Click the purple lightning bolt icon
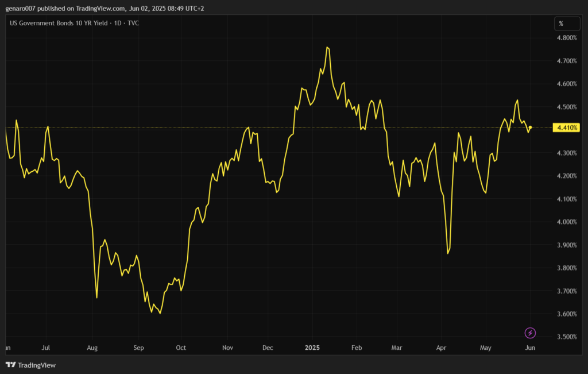This screenshot has height=374, width=588. [x=531, y=333]
